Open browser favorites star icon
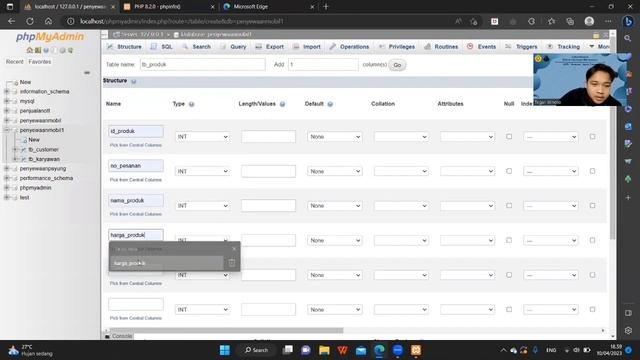The image size is (640, 360). click(x=551, y=21)
